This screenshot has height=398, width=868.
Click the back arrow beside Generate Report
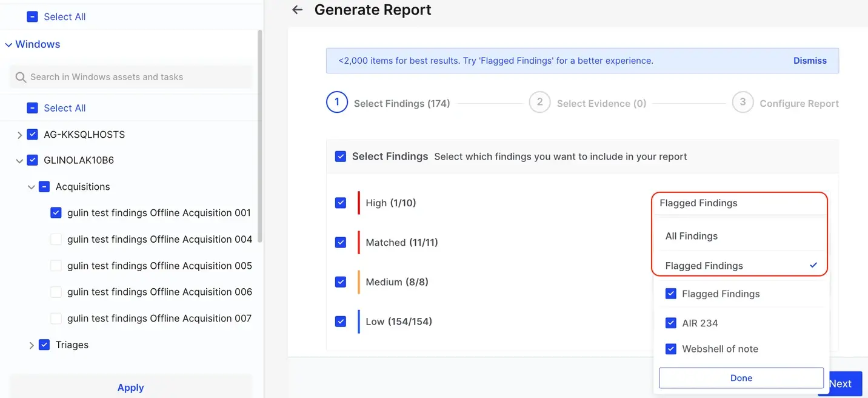297,10
